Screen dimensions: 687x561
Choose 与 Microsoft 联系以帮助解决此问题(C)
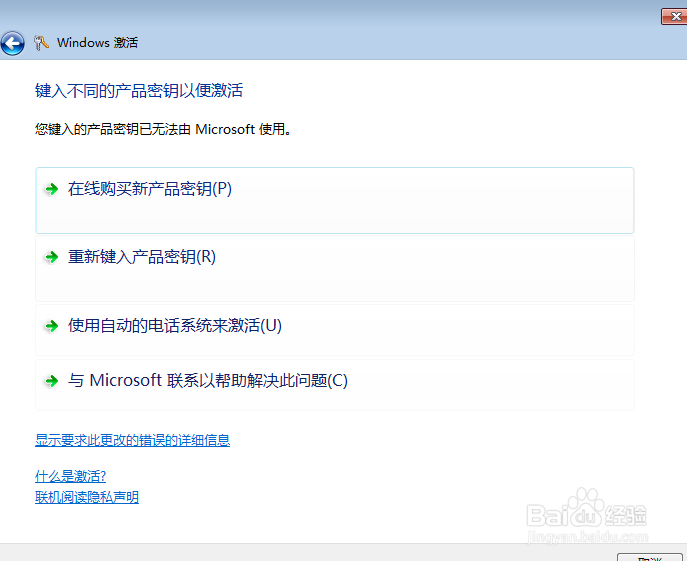click(335, 385)
